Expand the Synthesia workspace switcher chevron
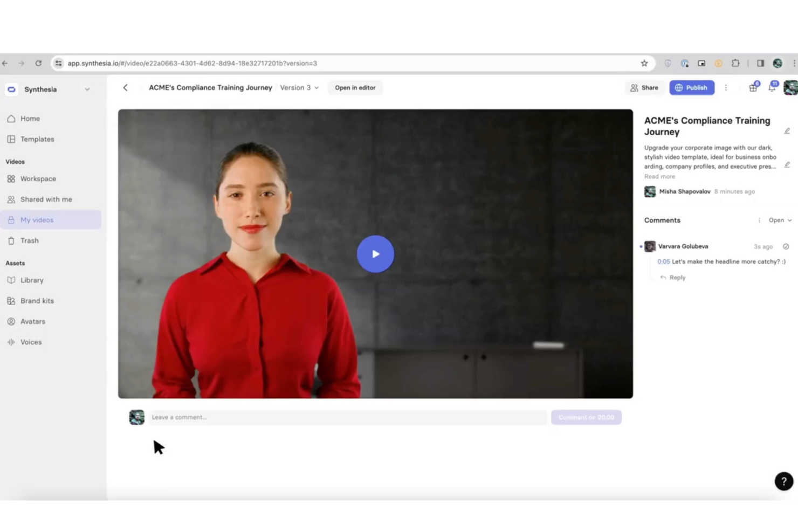Image resolution: width=798 pixels, height=532 pixels. click(x=87, y=89)
